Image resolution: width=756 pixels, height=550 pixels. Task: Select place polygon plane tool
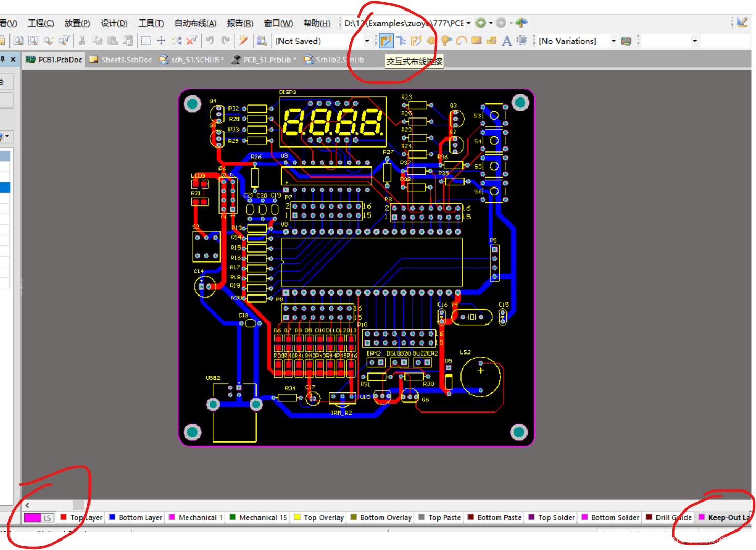click(x=492, y=41)
